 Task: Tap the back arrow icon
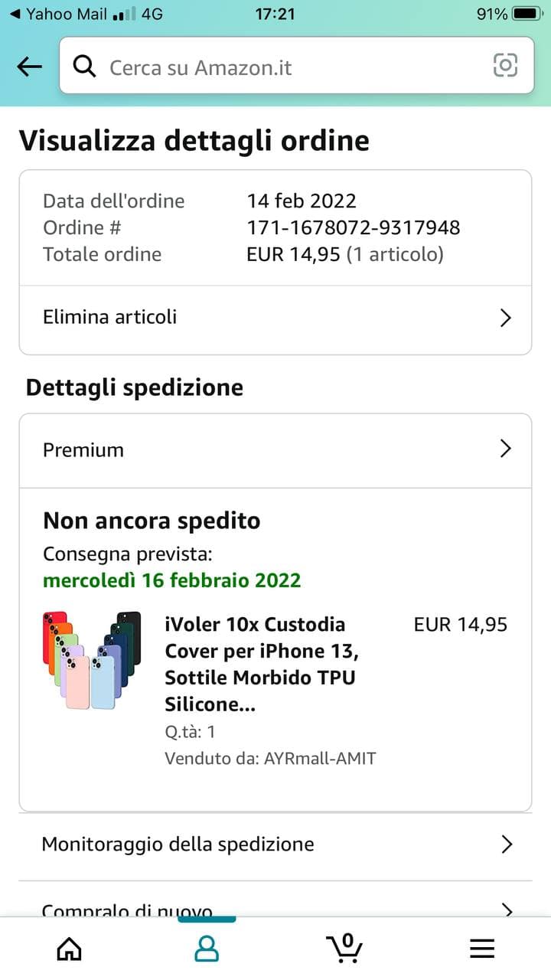click(29, 67)
